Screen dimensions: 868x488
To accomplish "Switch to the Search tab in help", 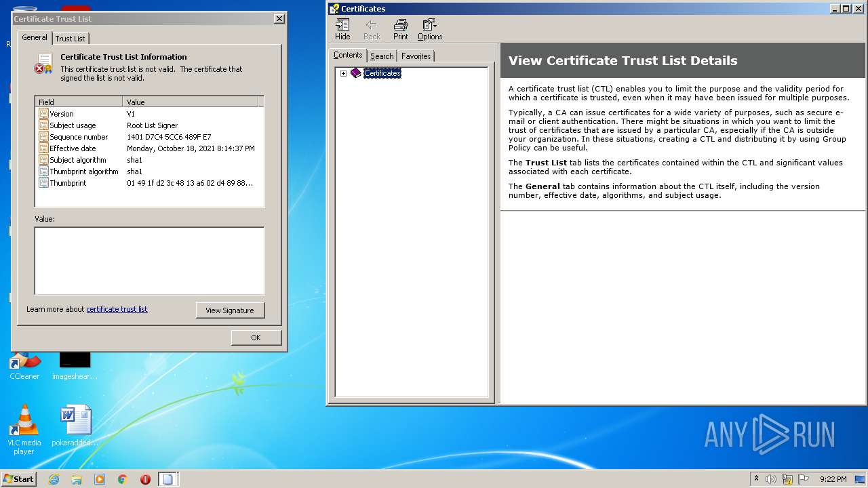I will click(x=382, y=56).
